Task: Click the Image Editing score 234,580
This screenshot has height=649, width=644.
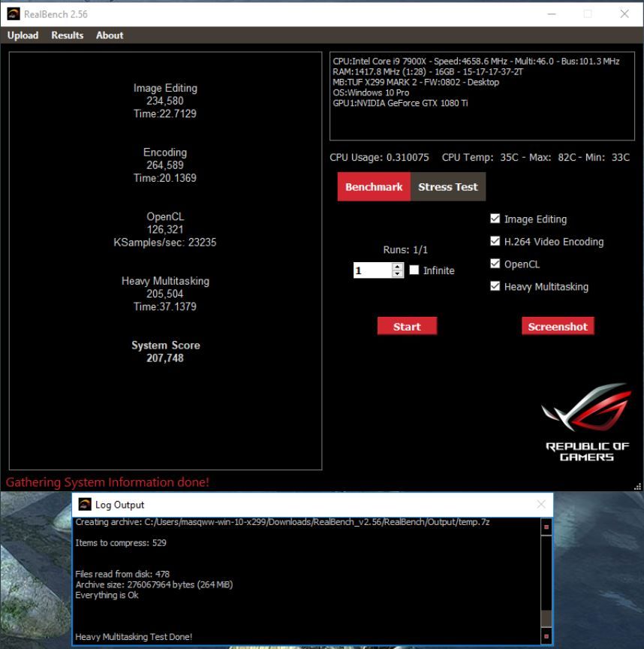Action: coord(165,101)
